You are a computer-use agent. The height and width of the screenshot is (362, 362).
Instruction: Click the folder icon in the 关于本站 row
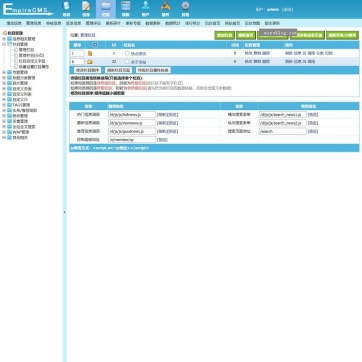[90, 62]
